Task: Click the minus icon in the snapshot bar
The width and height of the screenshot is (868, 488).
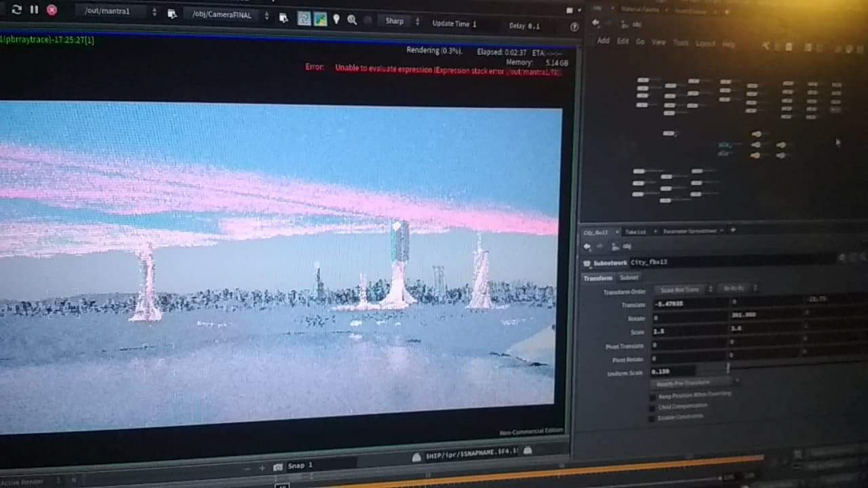Action: [x=248, y=468]
